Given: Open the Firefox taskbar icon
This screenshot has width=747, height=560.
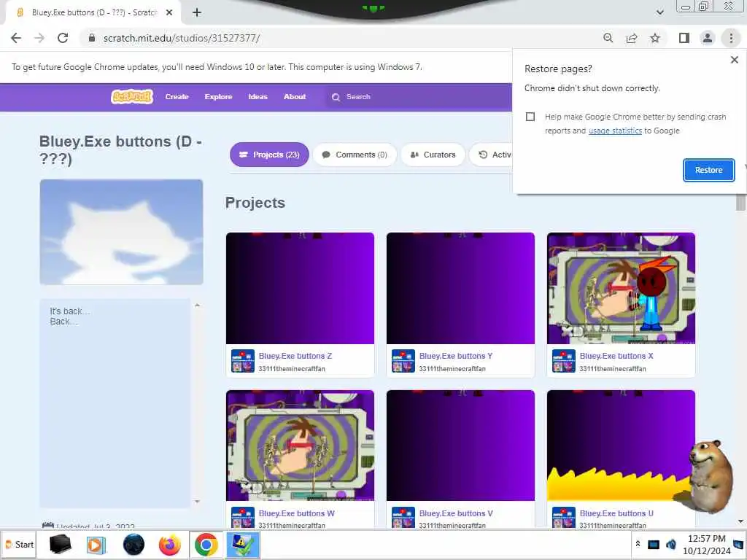Looking at the screenshot, I should 169,545.
